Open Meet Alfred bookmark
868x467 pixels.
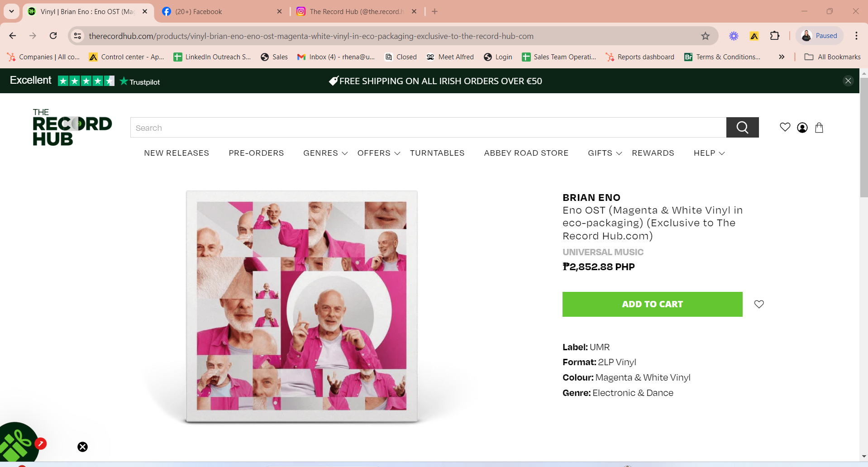[x=450, y=57]
